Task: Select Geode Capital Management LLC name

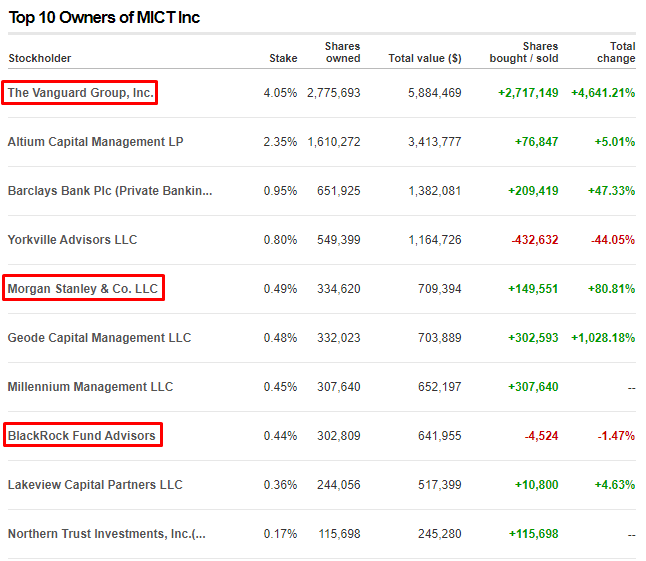Action: tap(100, 338)
